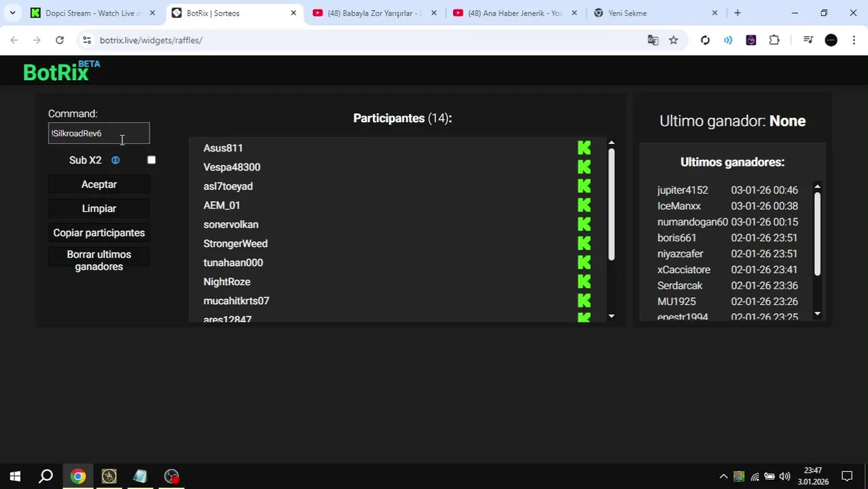Click participant name StrongerWeed
The image size is (868, 489).
pos(236,243)
